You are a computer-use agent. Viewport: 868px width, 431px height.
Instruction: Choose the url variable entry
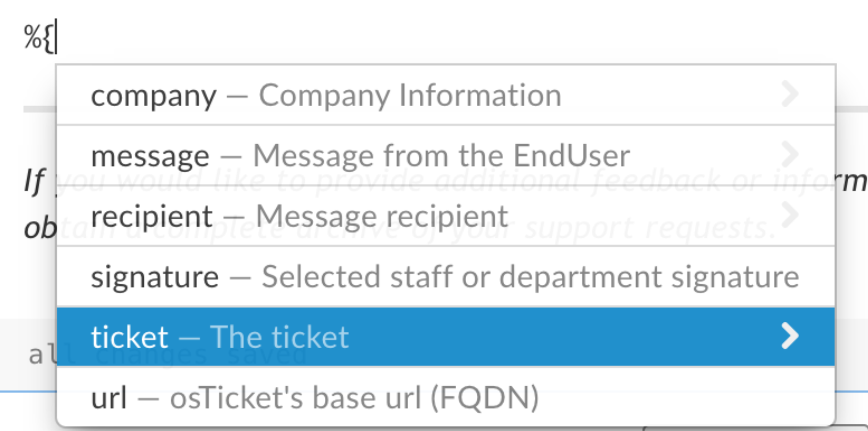click(109, 397)
